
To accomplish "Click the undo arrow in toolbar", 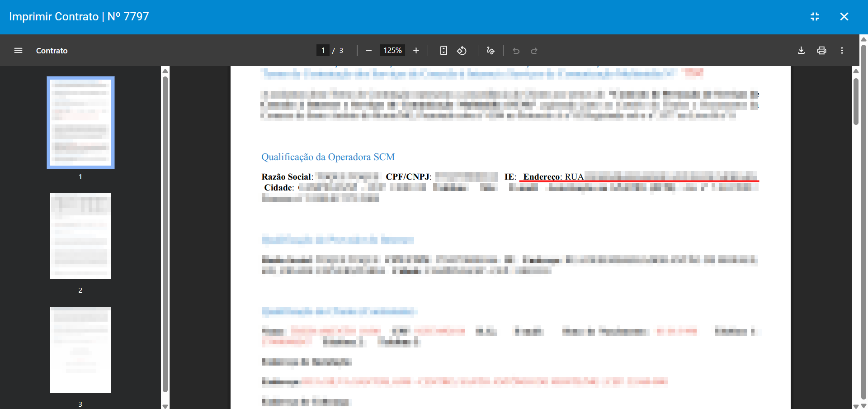I will [516, 51].
